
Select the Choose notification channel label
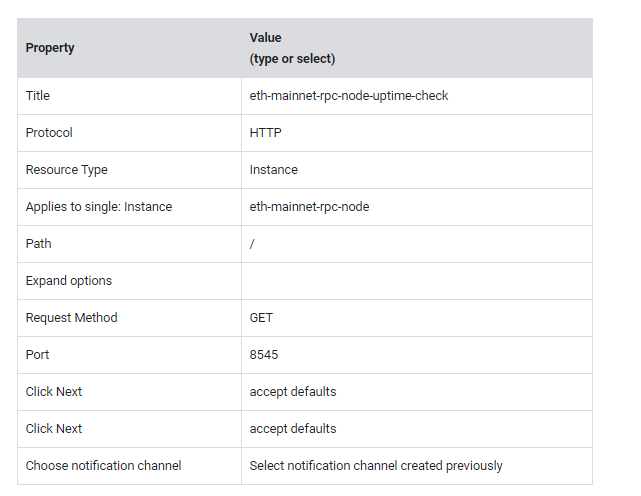click(x=103, y=466)
